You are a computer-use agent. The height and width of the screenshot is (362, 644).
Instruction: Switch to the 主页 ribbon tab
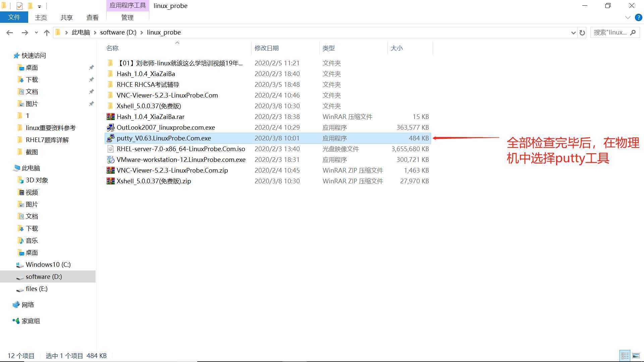(x=41, y=17)
